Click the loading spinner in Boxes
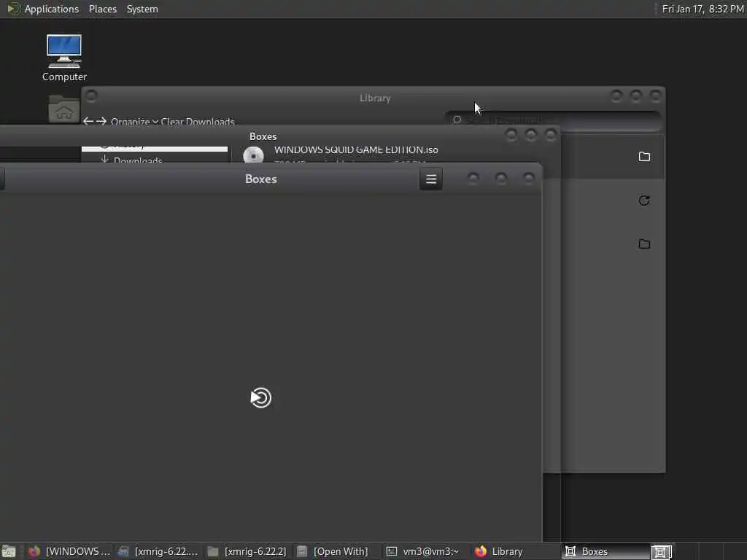Viewport: 747px width, 560px height. tap(261, 397)
